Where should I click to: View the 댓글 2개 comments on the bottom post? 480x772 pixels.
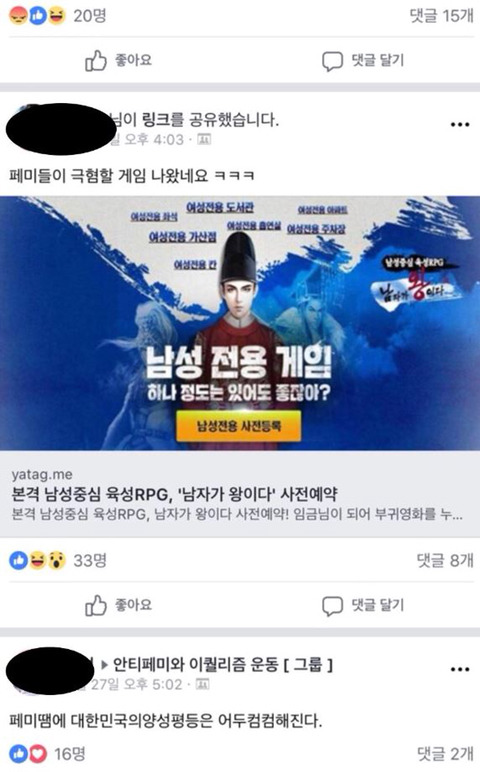(x=445, y=753)
